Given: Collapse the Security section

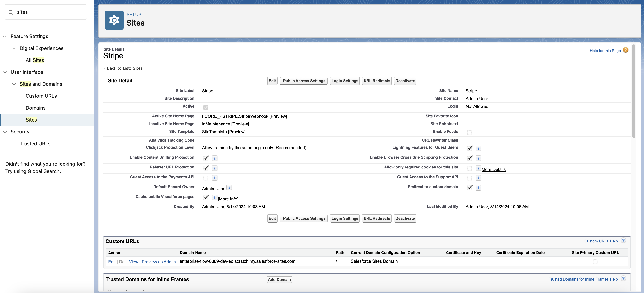Looking at the screenshot, I should point(5,132).
